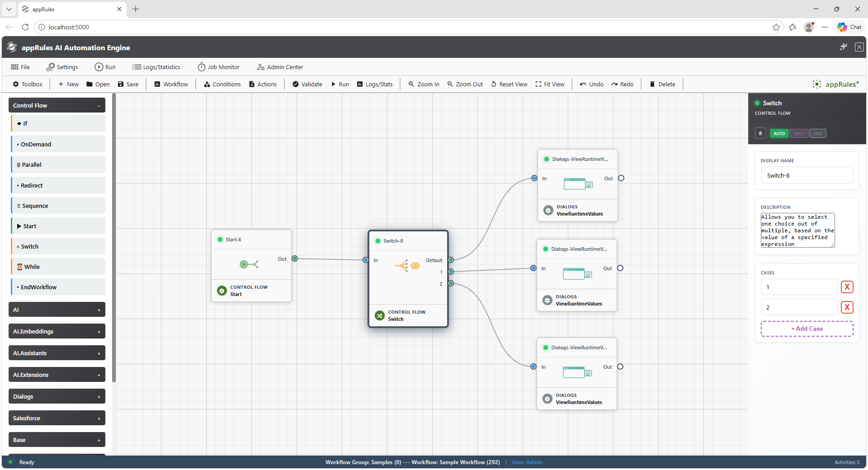Open the Run menu
This screenshot has height=470, width=868.
(x=105, y=67)
